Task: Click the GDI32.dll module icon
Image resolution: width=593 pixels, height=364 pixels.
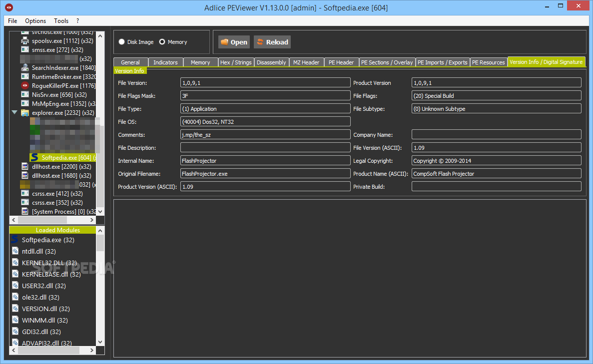Action: pos(15,331)
